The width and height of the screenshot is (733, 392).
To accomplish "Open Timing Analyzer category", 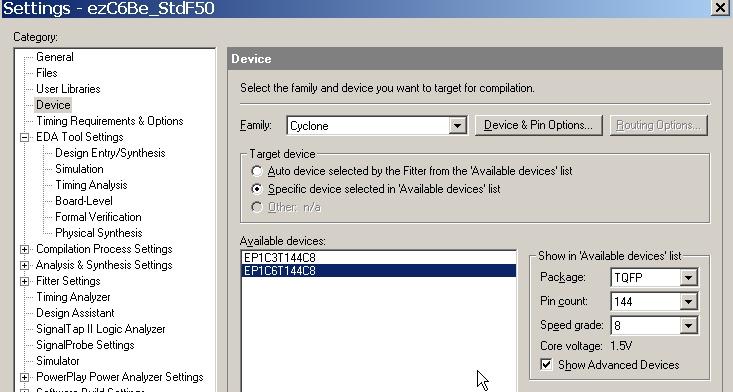I will click(x=73, y=297).
